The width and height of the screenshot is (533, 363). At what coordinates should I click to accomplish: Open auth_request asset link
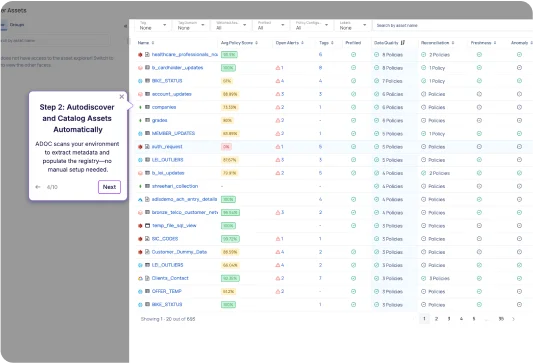point(167,147)
